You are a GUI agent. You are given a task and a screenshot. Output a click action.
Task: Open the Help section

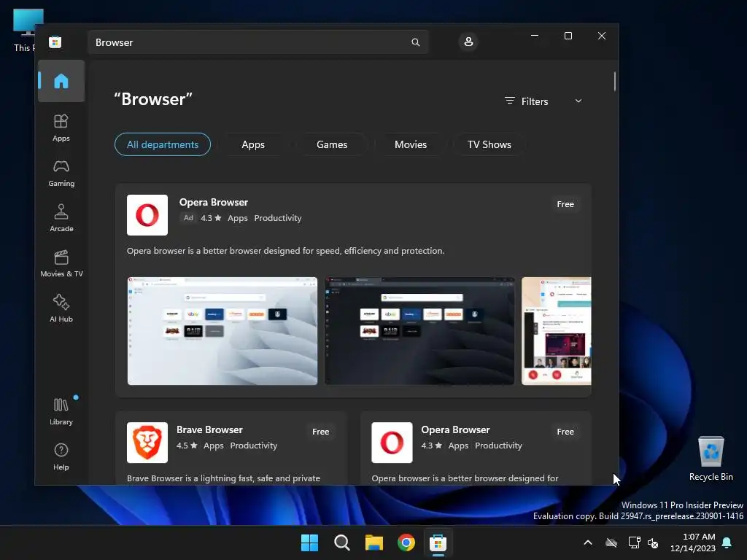pyautogui.click(x=61, y=456)
